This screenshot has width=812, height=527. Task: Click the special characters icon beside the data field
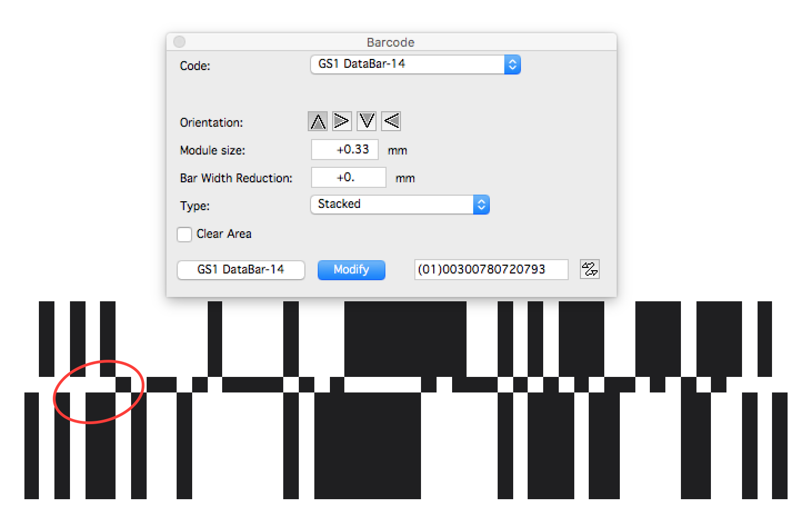click(x=589, y=269)
